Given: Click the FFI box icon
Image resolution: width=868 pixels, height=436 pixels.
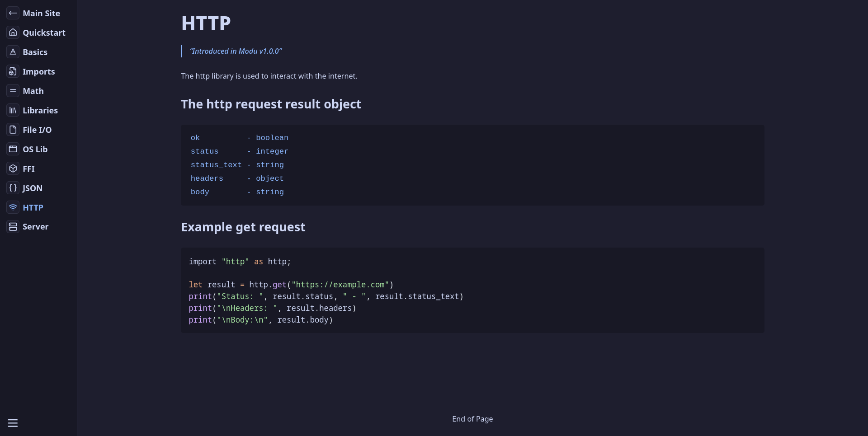Looking at the screenshot, I should [13, 169].
